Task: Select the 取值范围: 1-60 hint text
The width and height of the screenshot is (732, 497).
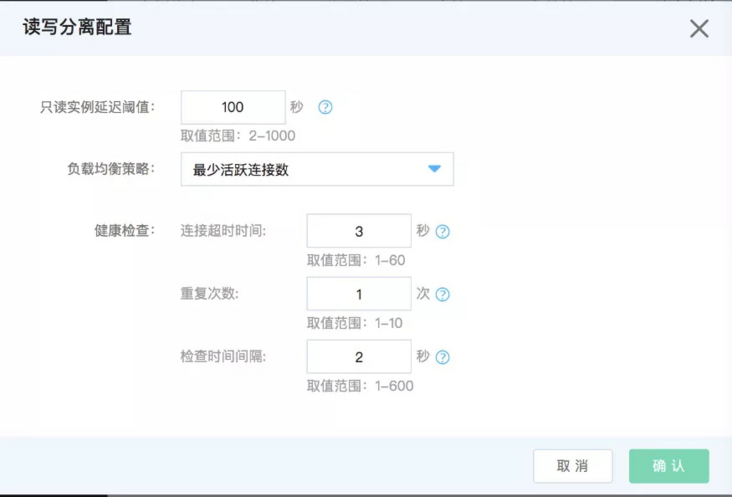Action: 356,260
